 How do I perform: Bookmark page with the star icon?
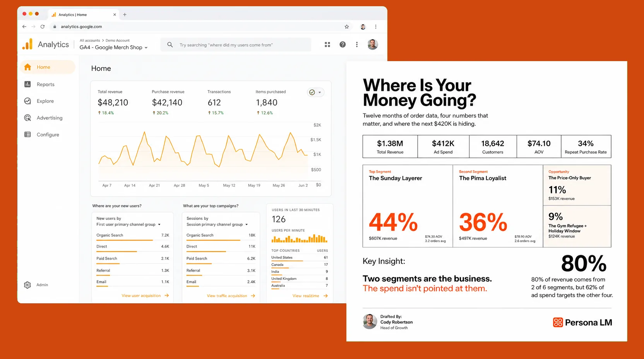pos(347,27)
